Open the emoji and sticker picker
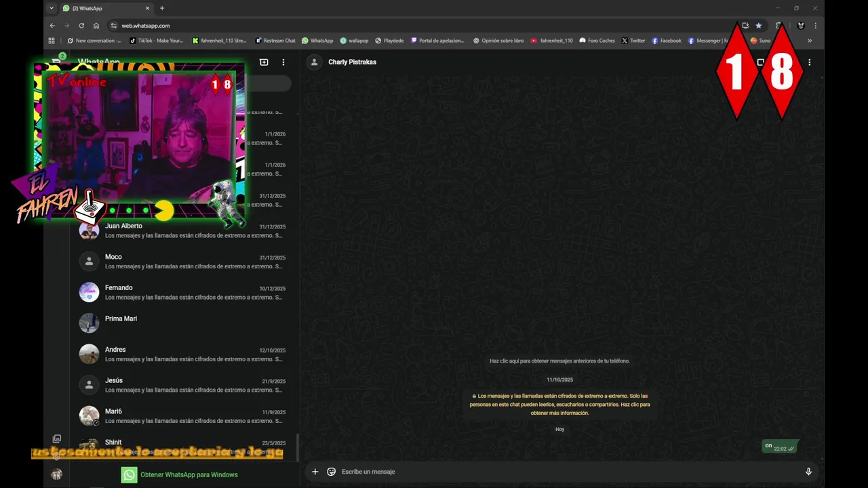868x488 pixels. pyautogui.click(x=332, y=472)
